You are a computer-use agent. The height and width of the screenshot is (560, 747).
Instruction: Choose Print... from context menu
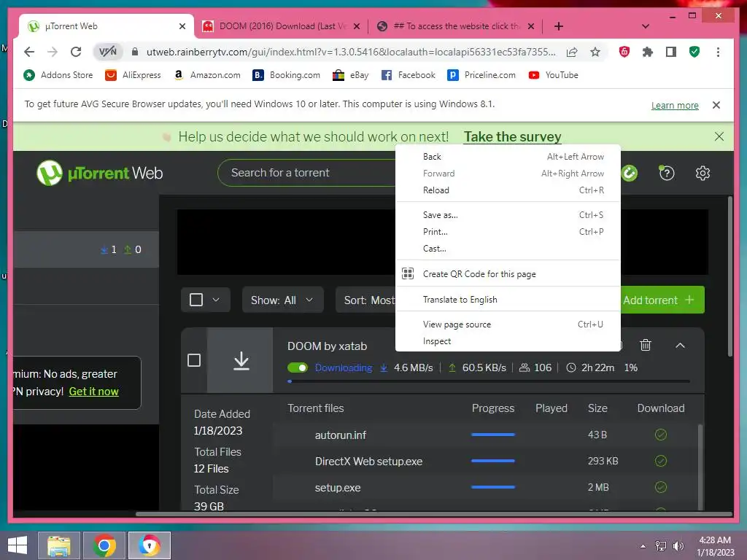(508, 231)
